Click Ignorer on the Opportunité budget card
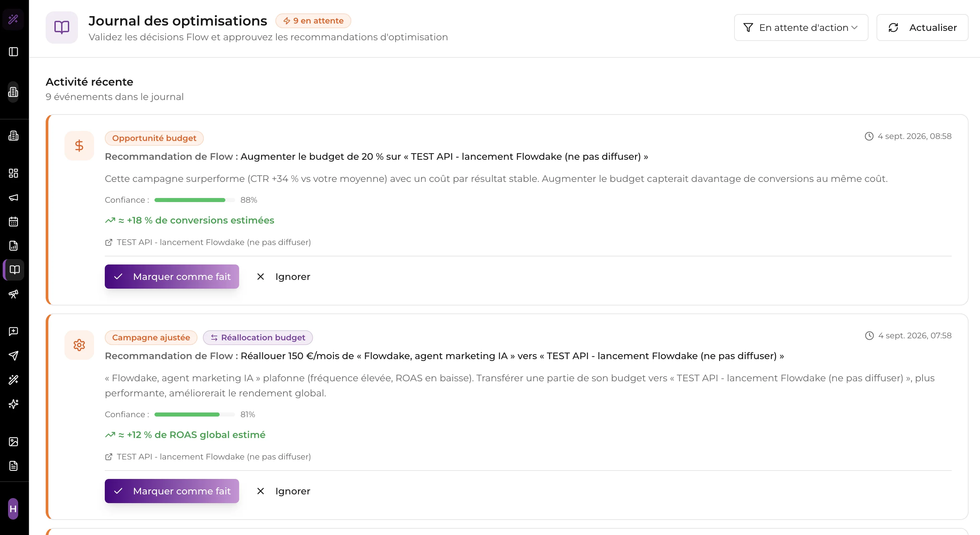 pos(283,277)
